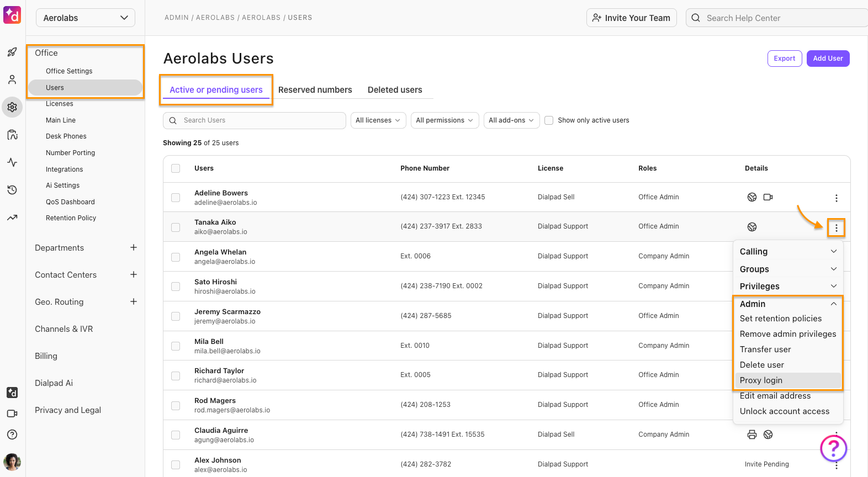Click the plus icon next to Contact Centers

tap(134, 274)
